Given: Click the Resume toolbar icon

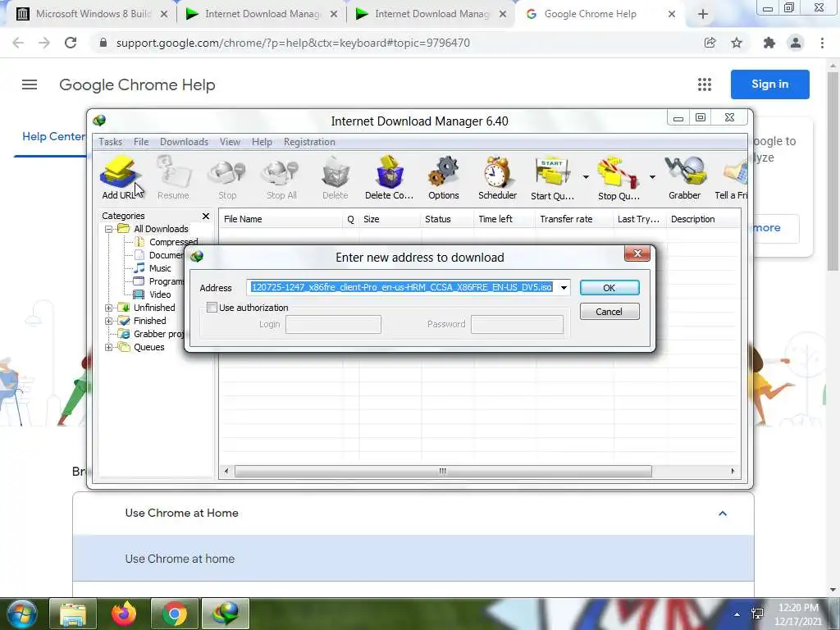Looking at the screenshot, I should point(173,178).
